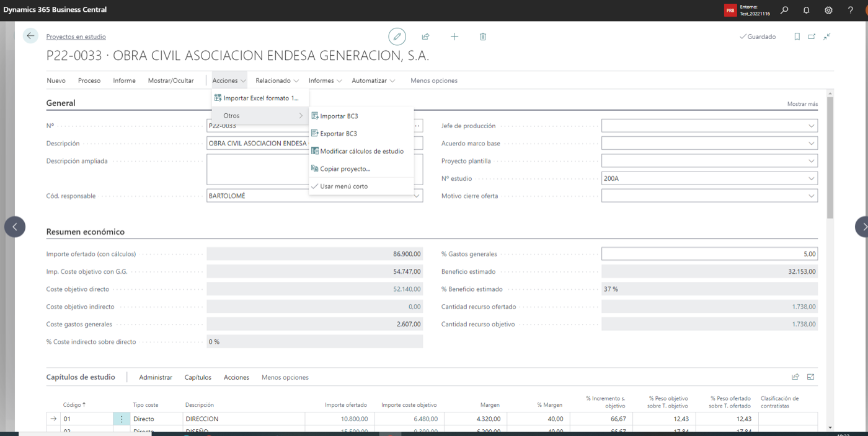Click the PRB environment badge
The width and height of the screenshot is (868, 436).
pyautogui.click(x=730, y=11)
